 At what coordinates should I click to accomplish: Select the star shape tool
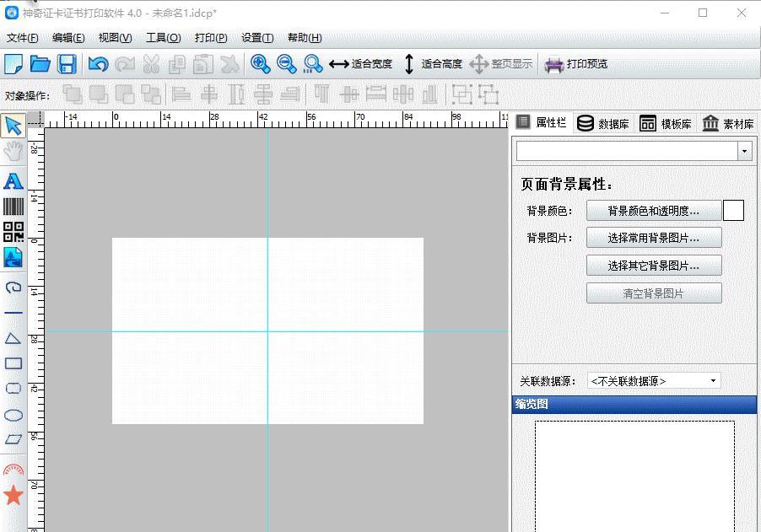pos(13,495)
